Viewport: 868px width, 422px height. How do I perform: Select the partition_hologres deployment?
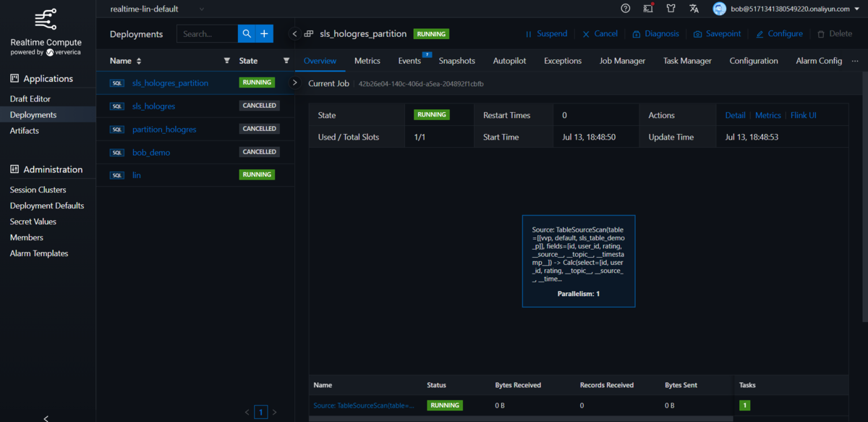164,130
